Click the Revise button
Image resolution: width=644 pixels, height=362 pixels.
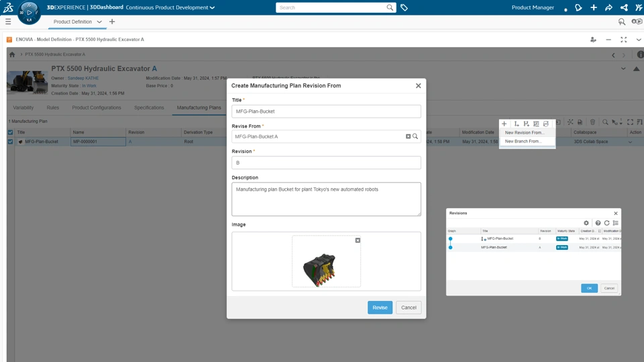click(380, 308)
